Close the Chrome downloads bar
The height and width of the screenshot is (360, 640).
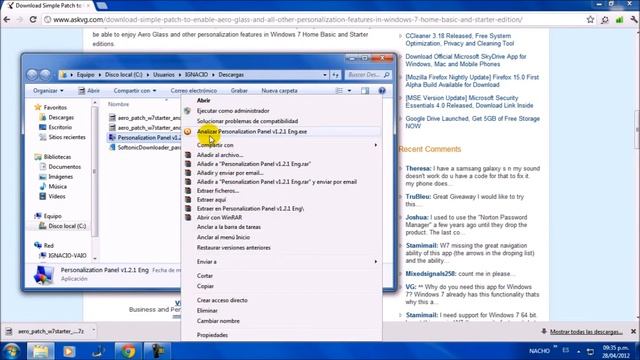[633, 331]
